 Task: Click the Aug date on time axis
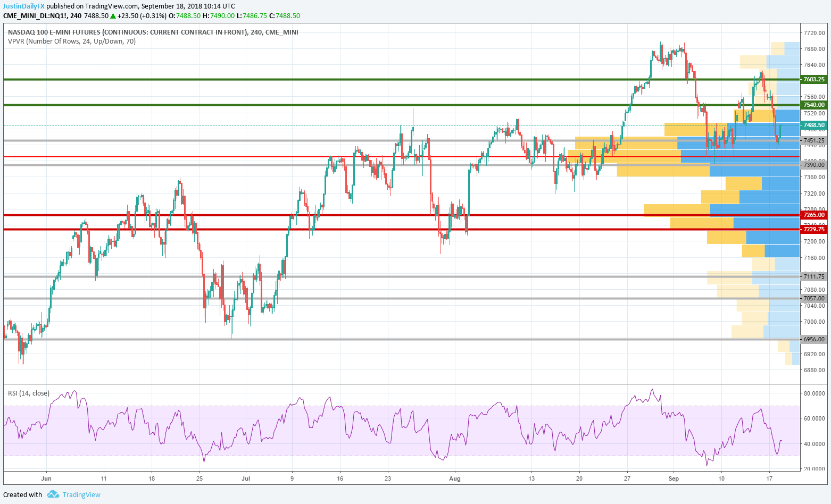point(455,478)
